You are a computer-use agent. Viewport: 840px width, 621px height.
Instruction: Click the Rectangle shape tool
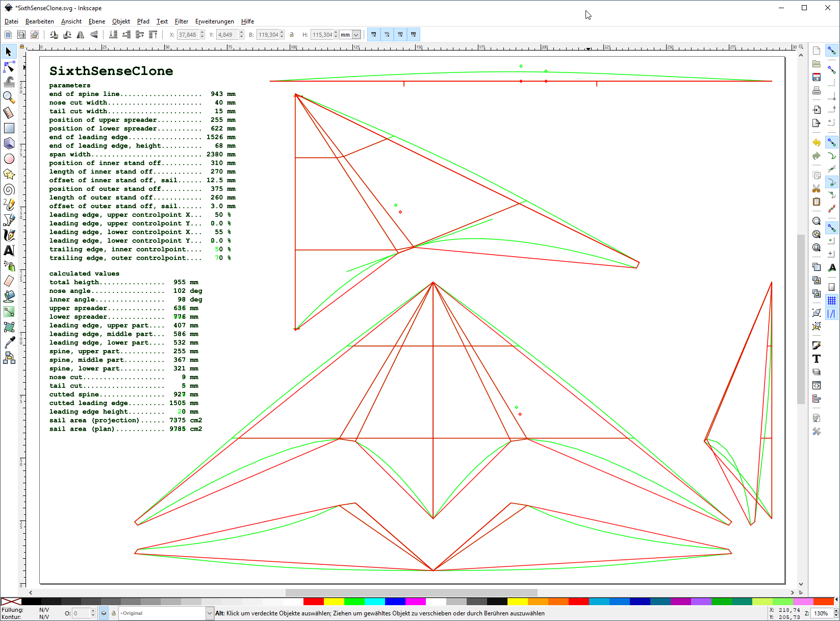(x=9, y=128)
